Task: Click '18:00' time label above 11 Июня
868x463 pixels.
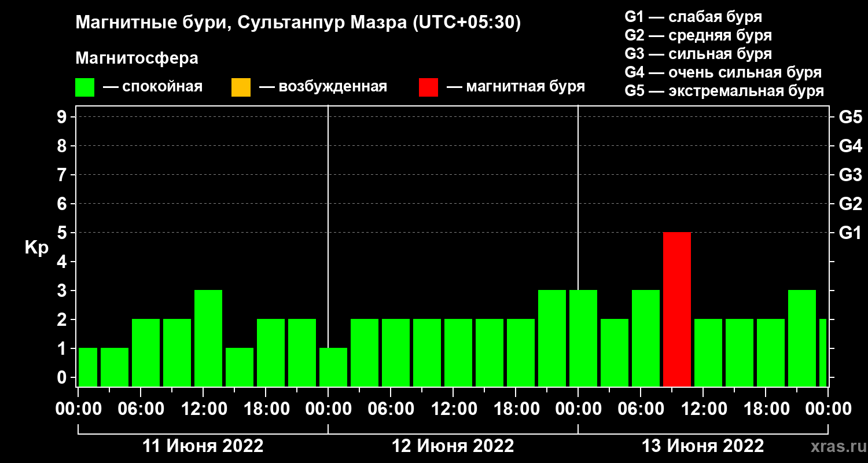Action: [x=266, y=409]
